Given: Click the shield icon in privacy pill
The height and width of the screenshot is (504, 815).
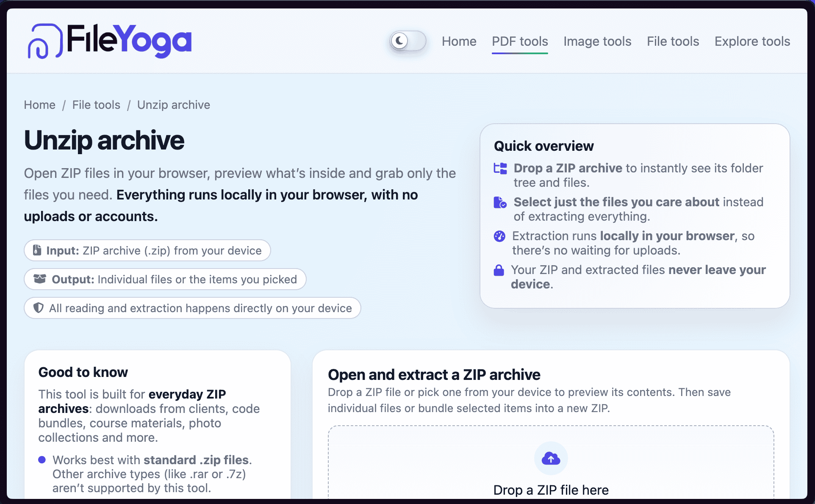Looking at the screenshot, I should (x=39, y=308).
